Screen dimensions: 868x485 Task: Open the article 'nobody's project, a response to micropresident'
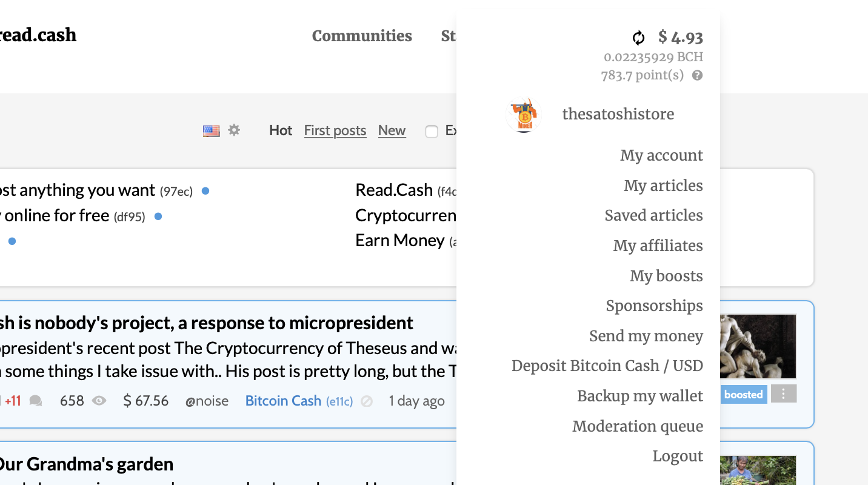[207, 323]
